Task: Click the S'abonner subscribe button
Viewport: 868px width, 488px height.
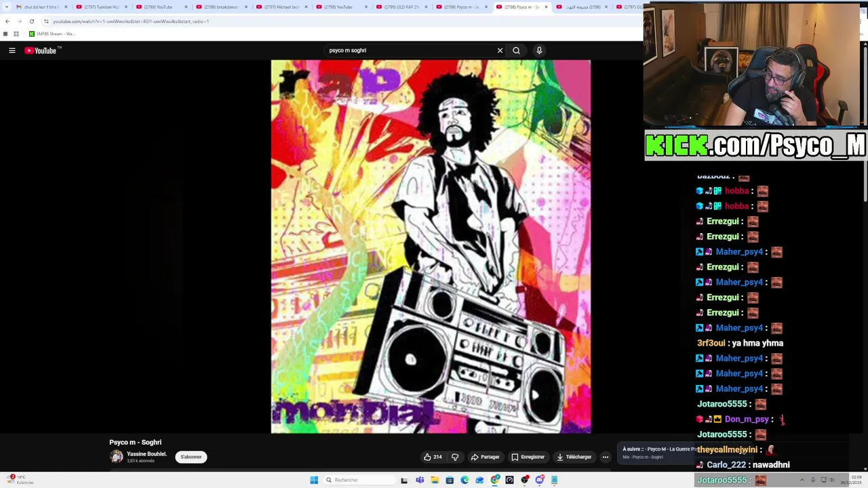Action: 191,457
